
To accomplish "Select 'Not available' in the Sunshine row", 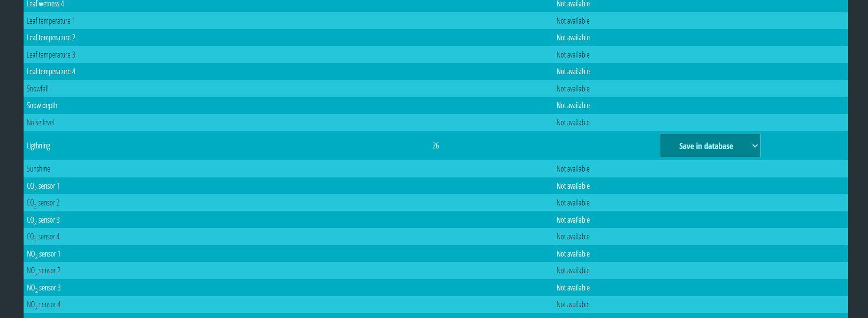I will click(573, 169).
